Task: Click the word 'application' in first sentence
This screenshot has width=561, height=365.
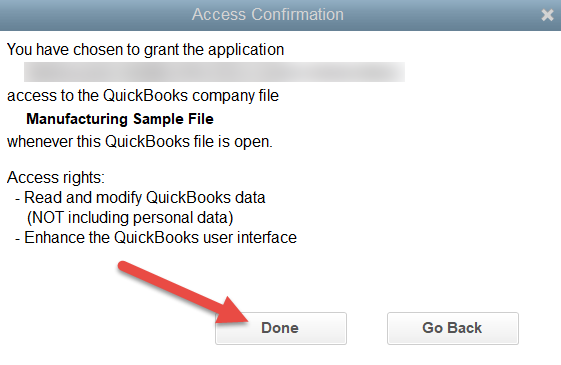Action: click(x=246, y=50)
